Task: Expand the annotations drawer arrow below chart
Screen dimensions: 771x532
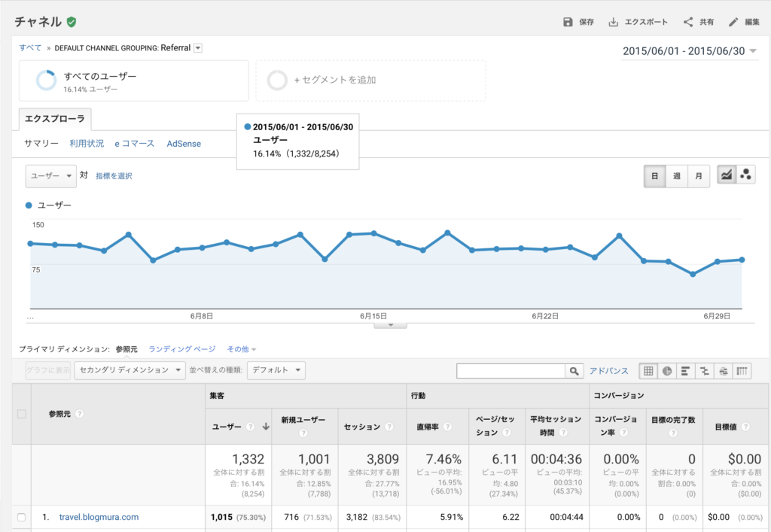Action: pos(391,325)
